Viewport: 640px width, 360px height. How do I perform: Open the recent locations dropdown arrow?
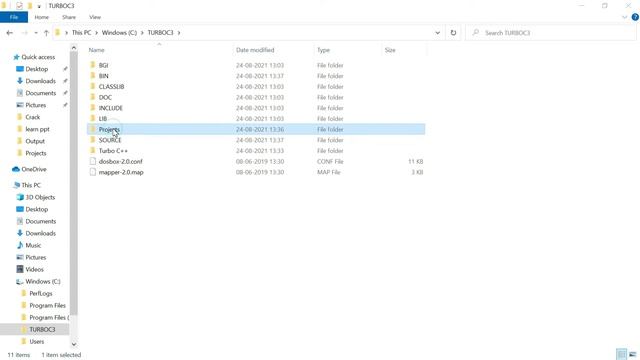(36, 33)
